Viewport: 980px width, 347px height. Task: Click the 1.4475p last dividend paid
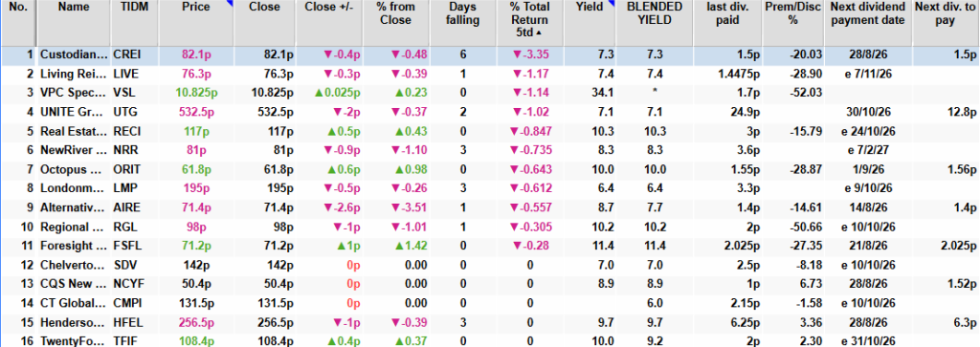[739, 74]
